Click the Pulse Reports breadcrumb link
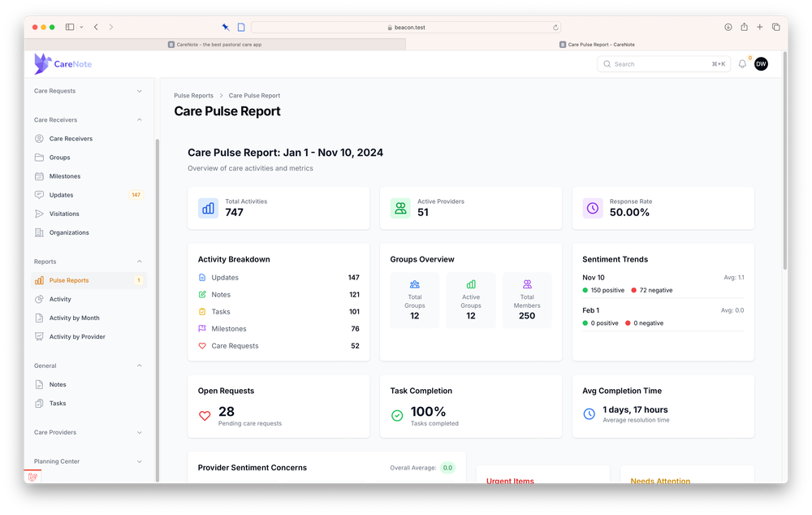Viewport: 812px width, 515px height. (193, 95)
